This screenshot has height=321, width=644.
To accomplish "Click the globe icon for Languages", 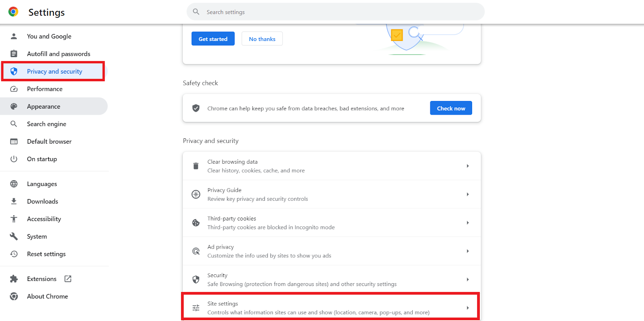I will point(14,184).
